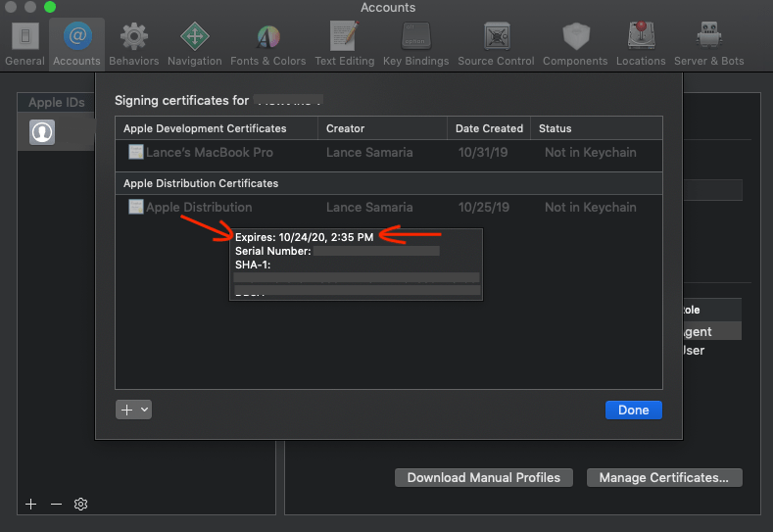The height and width of the screenshot is (532, 773).
Task: Click Done to close certificates sheet
Action: pyautogui.click(x=634, y=411)
